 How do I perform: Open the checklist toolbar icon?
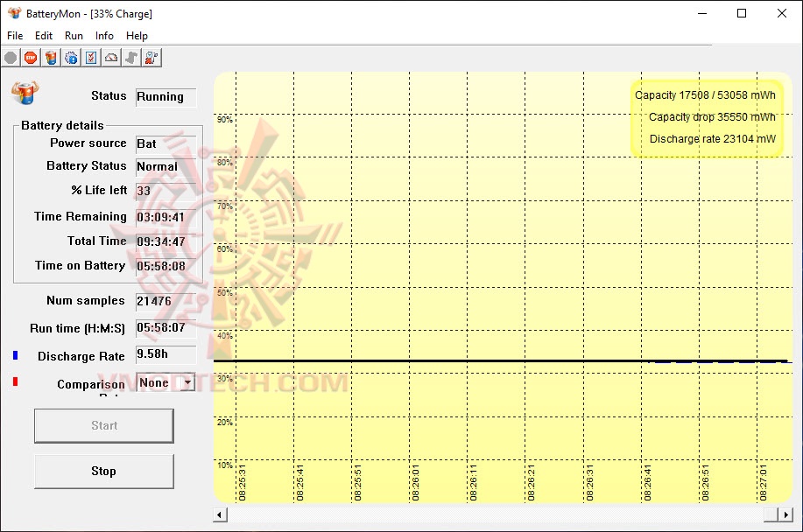pyautogui.click(x=91, y=58)
